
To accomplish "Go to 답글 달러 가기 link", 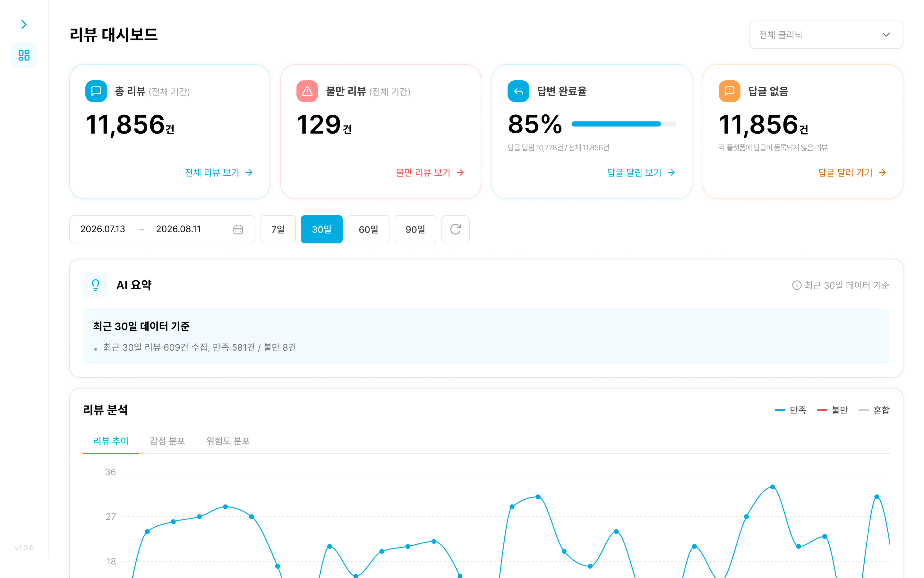I will pyautogui.click(x=852, y=172).
